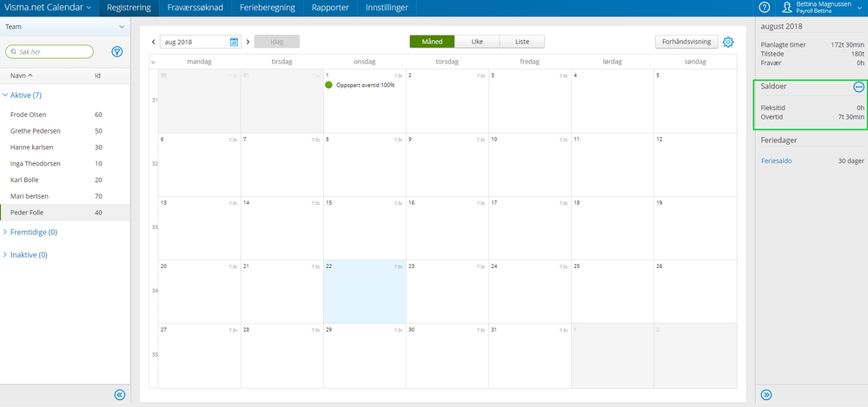Open the Innstillinger tab

tap(387, 8)
